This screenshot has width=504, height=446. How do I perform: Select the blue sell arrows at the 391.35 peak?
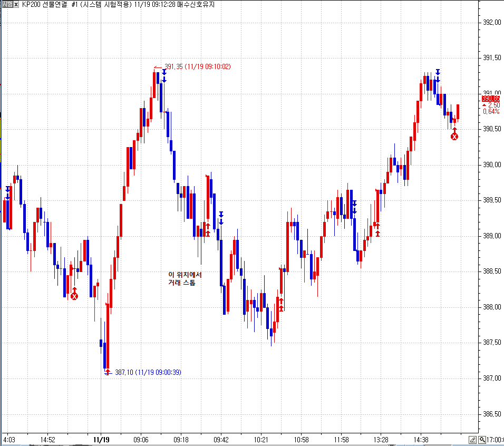tap(164, 75)
